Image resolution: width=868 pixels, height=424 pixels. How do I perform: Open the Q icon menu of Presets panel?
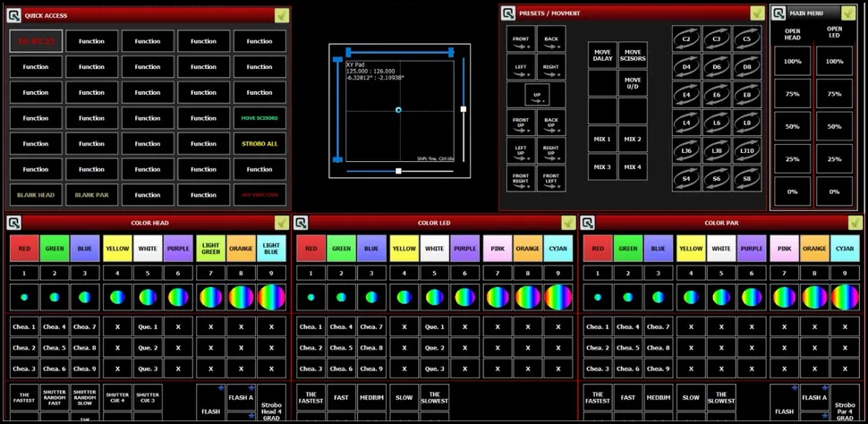[508, 13]
